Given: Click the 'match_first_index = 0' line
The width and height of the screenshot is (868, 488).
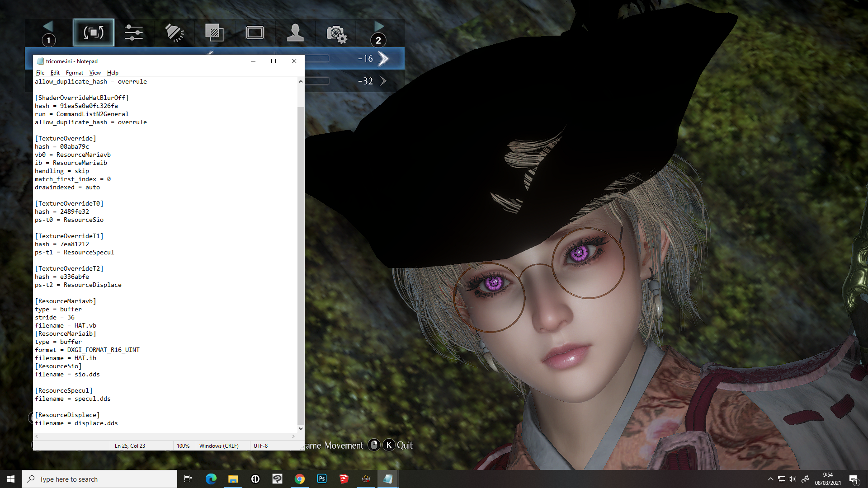Looking at the screenshot, I should [73, 179].
